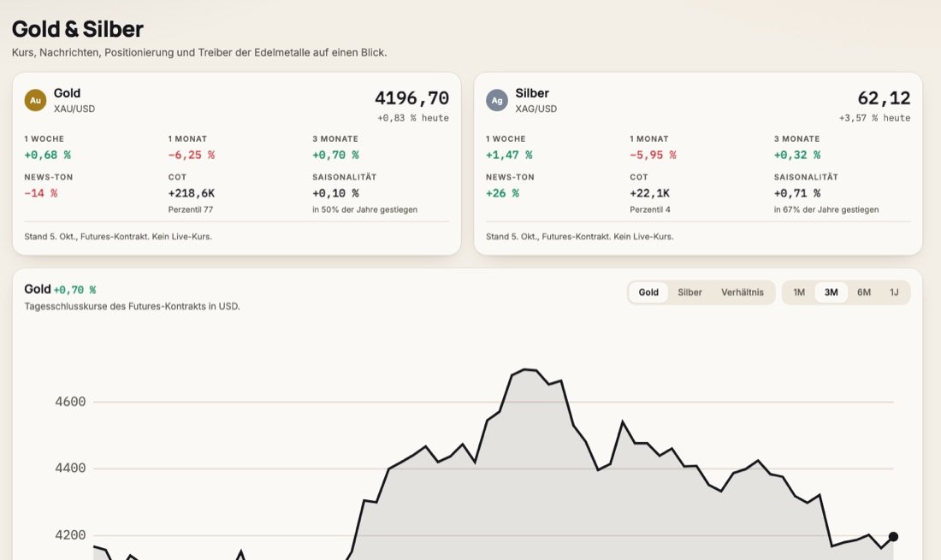Click the Perzentil 4 label
Image resolution: width=941 pixels, height=560 pixels.
[x=650, y=209]
